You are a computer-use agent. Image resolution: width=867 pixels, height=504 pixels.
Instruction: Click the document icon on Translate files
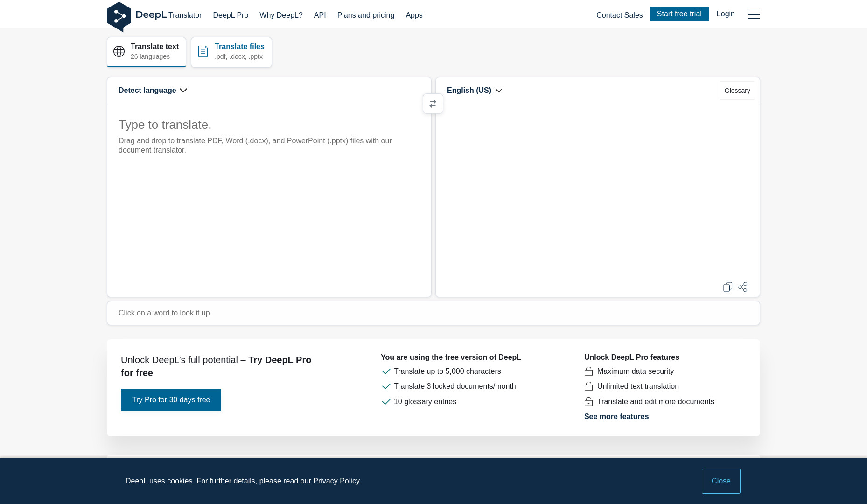tap(203, 51)
